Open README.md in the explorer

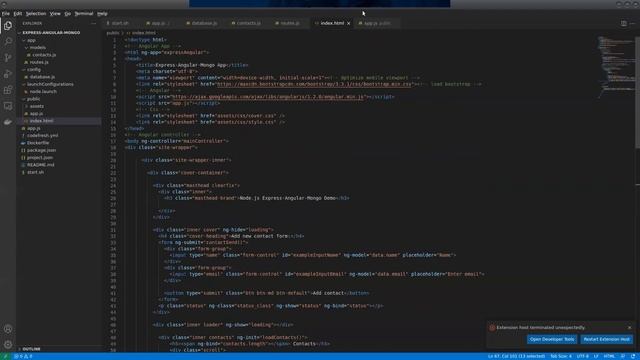click(x=40, y=165)
